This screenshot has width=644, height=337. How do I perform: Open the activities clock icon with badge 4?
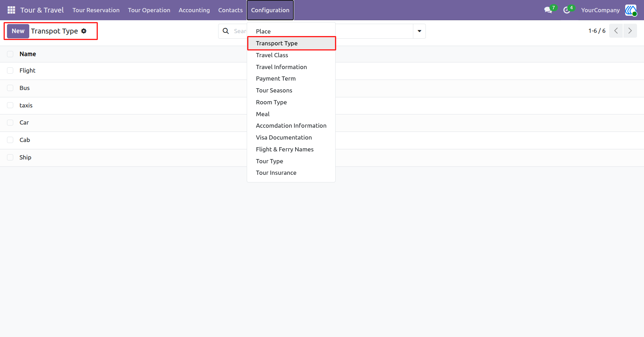[x=567, y=10]
